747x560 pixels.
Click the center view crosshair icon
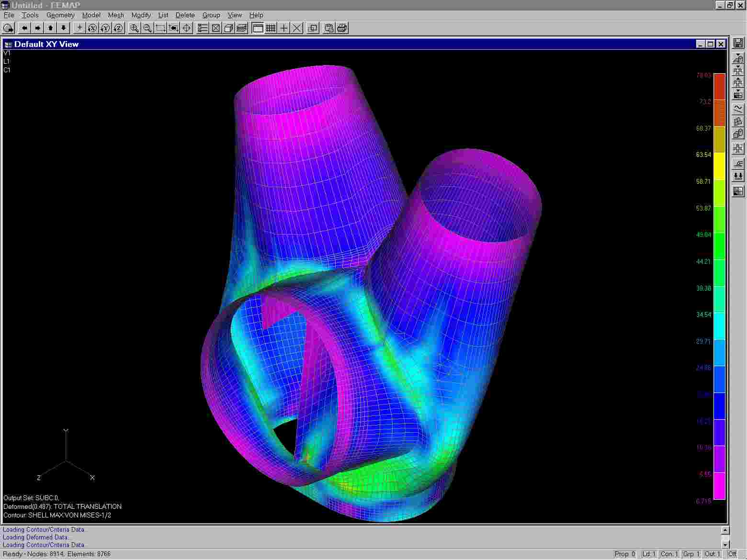[186, 28]
